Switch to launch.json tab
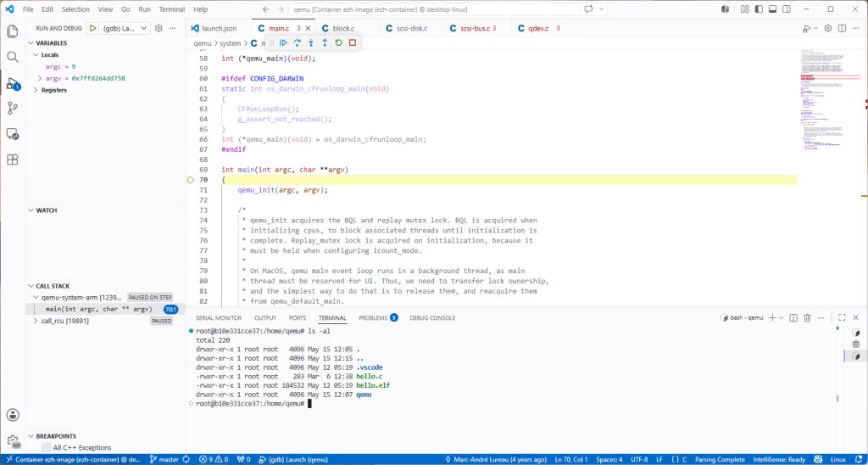 pyautogui.click(x=219, y=28)
